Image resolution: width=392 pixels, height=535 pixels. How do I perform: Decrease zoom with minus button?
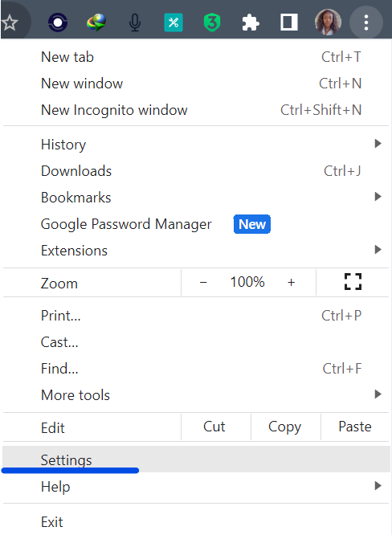point(203,282)
